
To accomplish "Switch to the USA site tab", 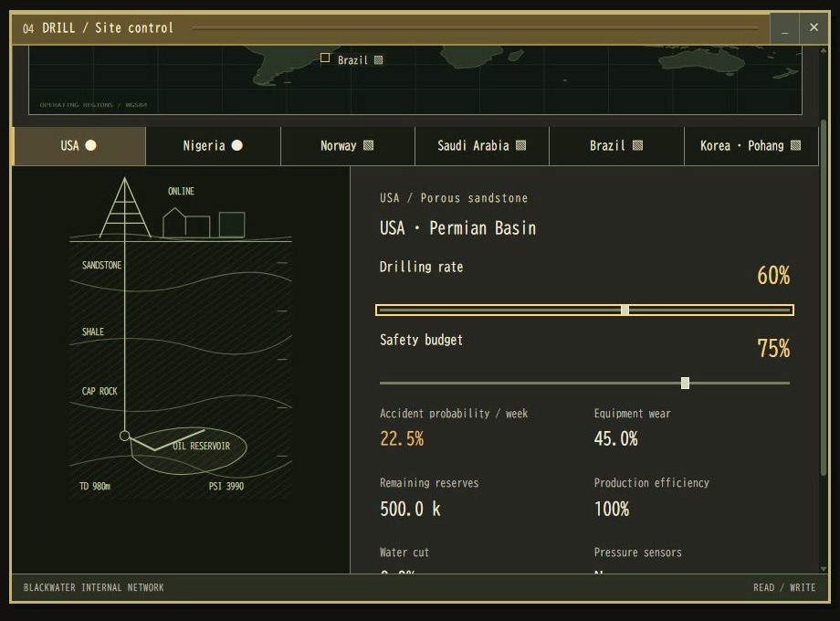I will tap(79, 146).
